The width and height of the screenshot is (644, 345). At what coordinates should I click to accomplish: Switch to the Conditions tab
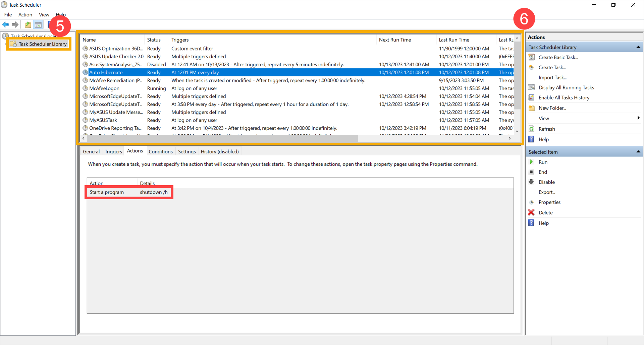tap(161, 152)
